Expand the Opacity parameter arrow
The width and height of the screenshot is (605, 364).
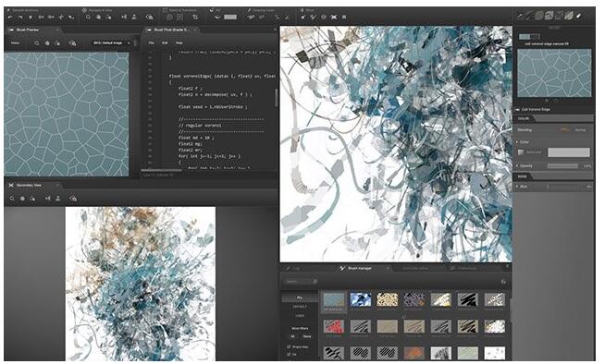(x=518, y=166)
